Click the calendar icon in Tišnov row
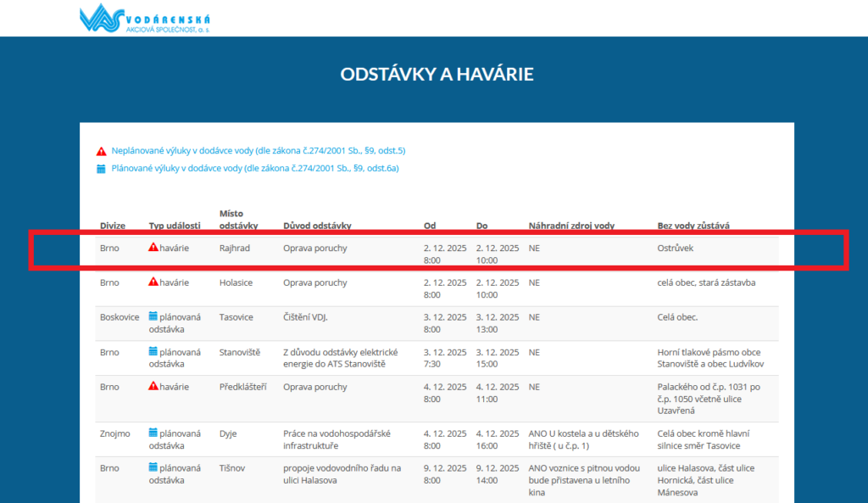 [x=153, y=467]
